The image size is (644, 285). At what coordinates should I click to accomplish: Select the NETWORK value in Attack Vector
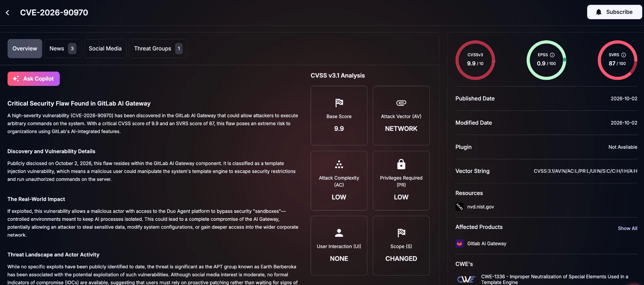click(401, 129)
